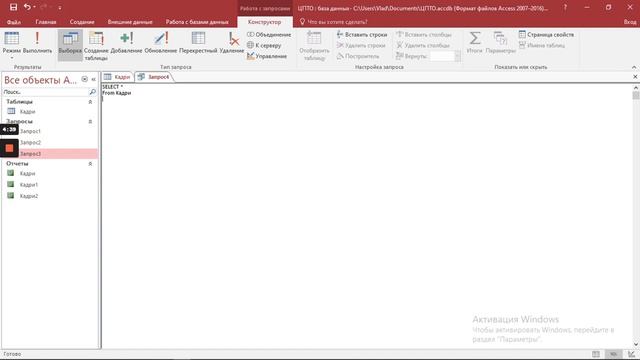Open the Файл menu
Screen dimensions: 640x360
pos(13,22)
